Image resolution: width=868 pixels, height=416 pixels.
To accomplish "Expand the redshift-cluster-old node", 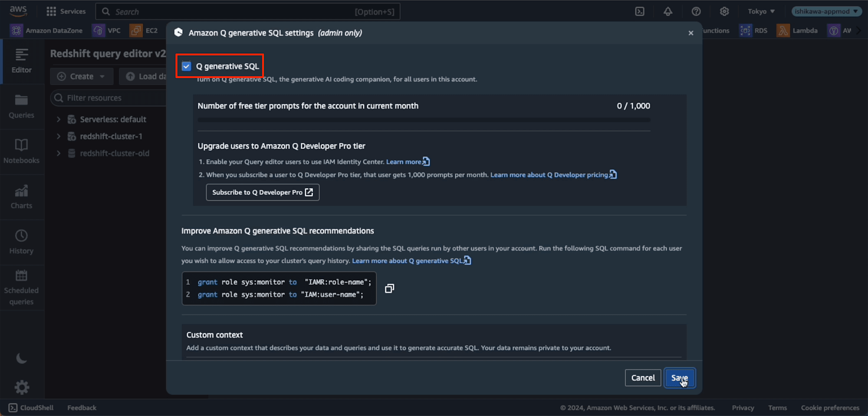I will point(59,153).
